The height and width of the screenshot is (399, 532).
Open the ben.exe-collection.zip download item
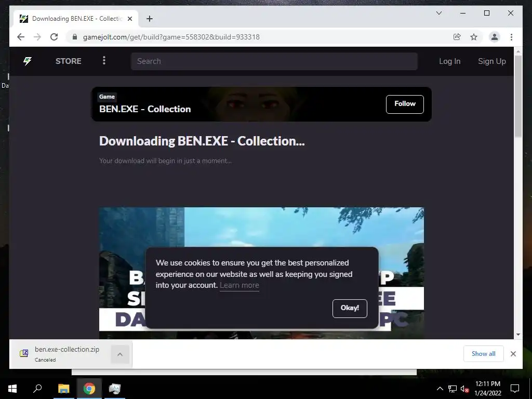click(61, 354)
